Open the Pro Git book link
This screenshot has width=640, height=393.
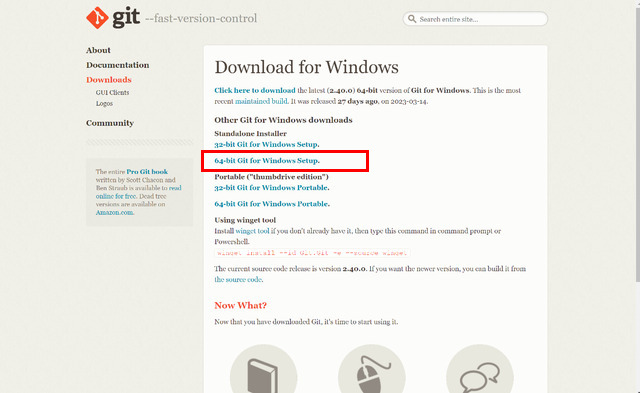[147, 172]
